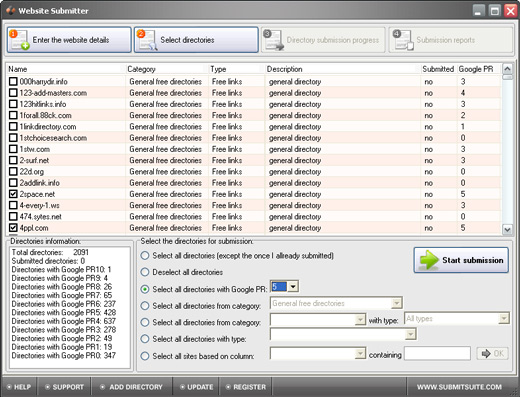Check the 1forall.88ck.com checkbox
The image size is (520, 397).
13,115
